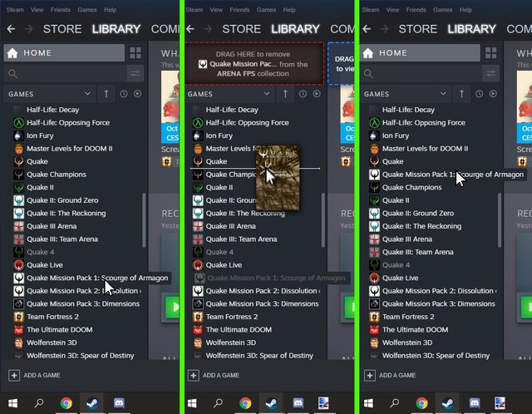This screenshot has width=532, height=414.
Task: Toggle ready-to-play filter icon in middle panel
Action: [x=317, y=94]
